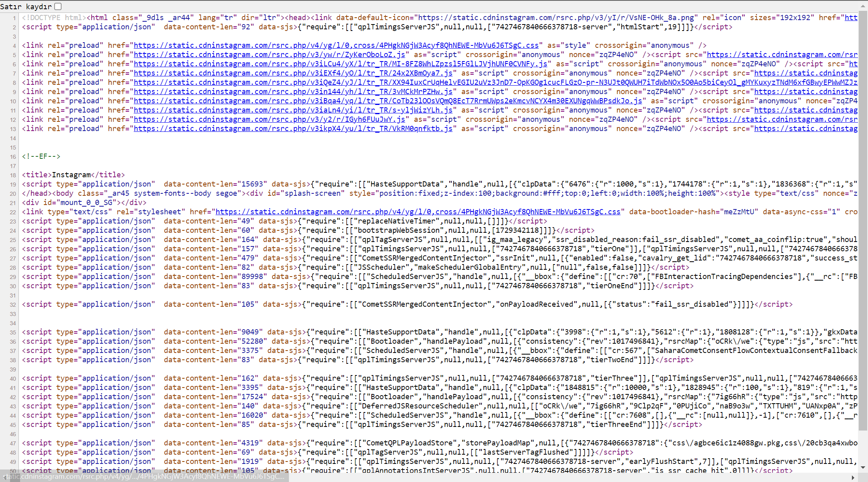Click line number 18 in the gutter
The width and height of the screenshot is (868, 482).
tap(13, 175)
